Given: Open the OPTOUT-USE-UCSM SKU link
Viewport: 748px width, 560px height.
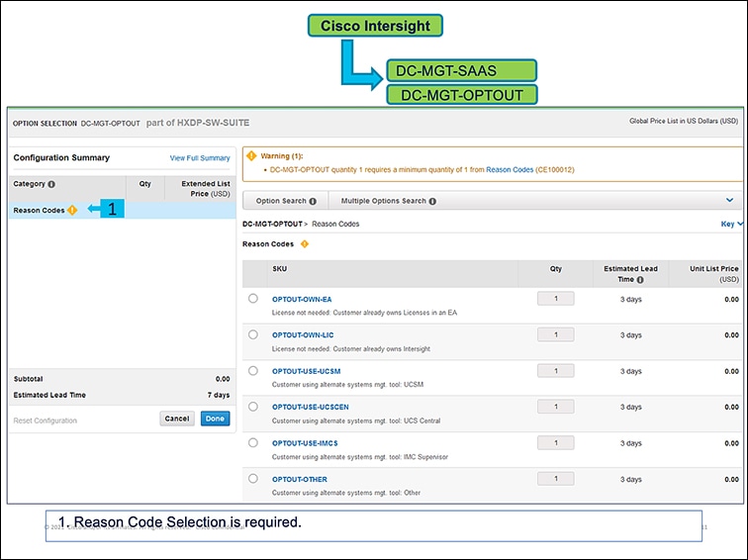Looking at the screenshot, I should tap(307, 371).
